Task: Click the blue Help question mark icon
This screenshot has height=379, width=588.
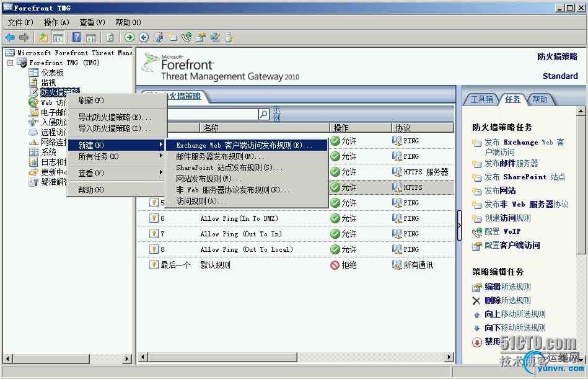Action: pos(76,37)
